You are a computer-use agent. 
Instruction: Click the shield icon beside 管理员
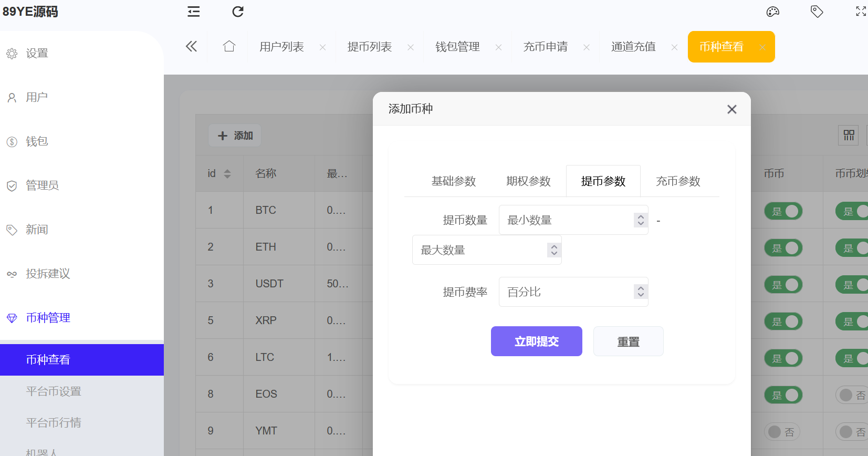(x=12, y=186)
